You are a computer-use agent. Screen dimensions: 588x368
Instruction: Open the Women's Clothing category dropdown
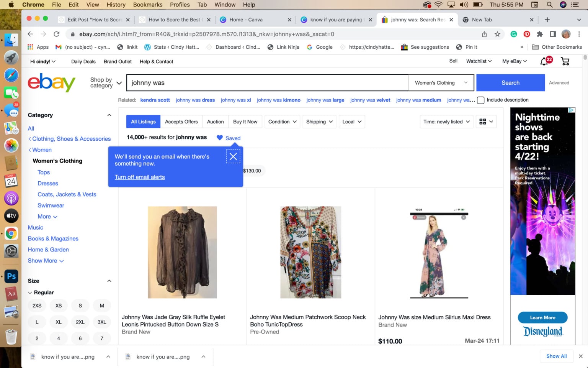pos(441,83)
